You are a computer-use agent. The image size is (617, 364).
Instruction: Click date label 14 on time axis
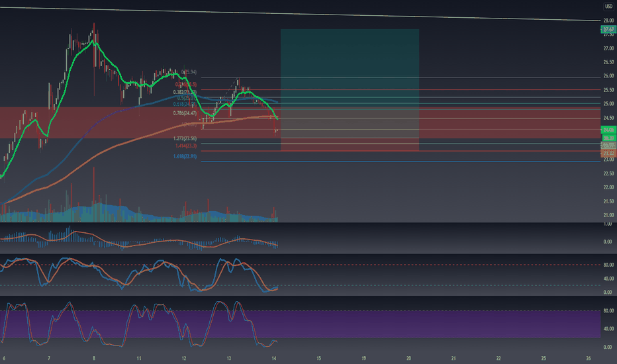click(274, 358)
